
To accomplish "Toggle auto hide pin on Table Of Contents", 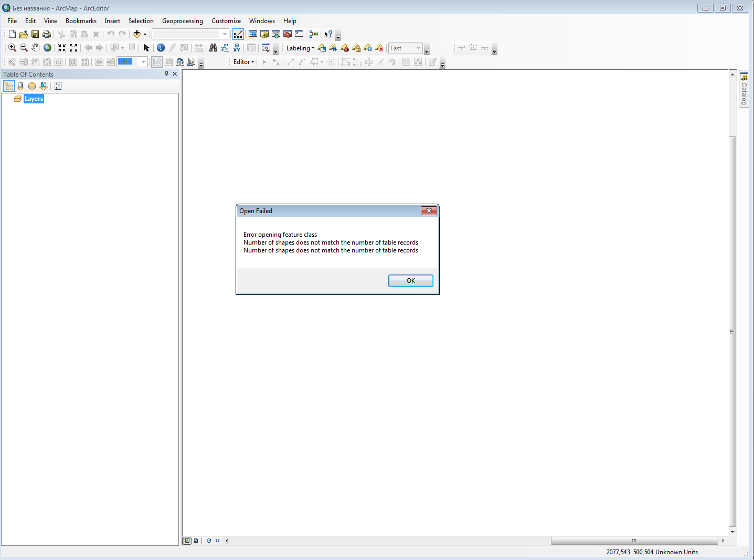I will (167, 74).
